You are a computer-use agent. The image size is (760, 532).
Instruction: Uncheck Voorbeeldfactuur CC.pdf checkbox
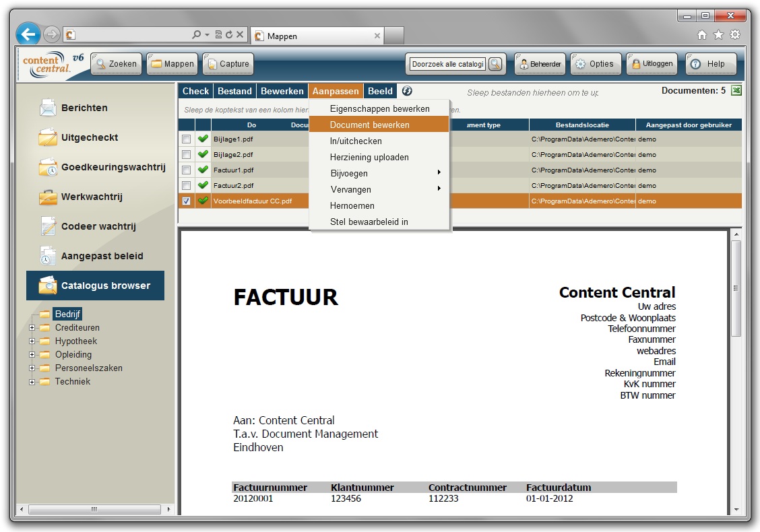point(187,201)
